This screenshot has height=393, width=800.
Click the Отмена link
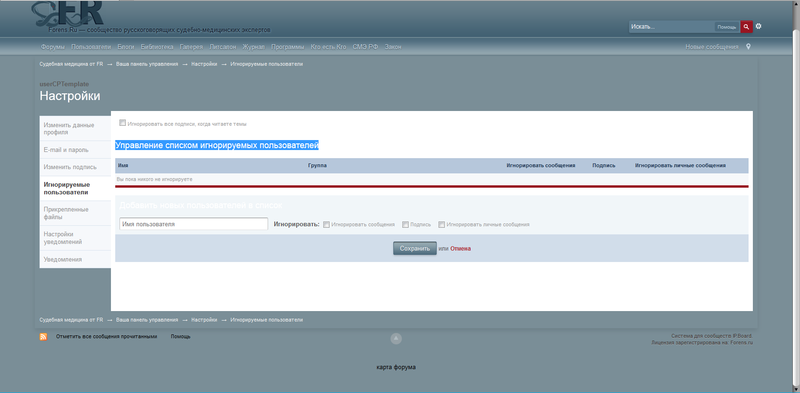pyautogui.click(x=461, y=249)
